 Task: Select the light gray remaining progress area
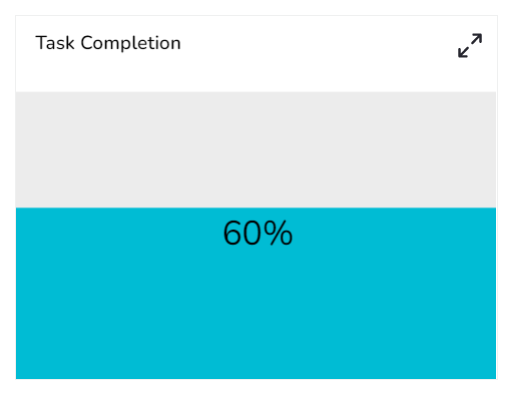(256, 150)
